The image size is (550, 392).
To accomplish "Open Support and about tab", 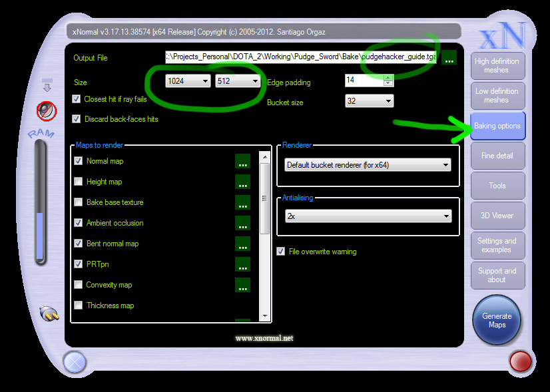I will click(497, 276).
